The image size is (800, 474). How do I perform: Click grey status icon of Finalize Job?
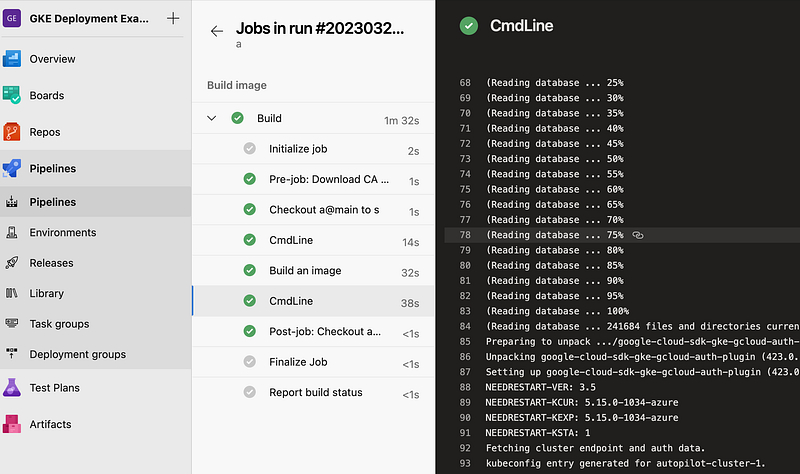tap(249, 362)
